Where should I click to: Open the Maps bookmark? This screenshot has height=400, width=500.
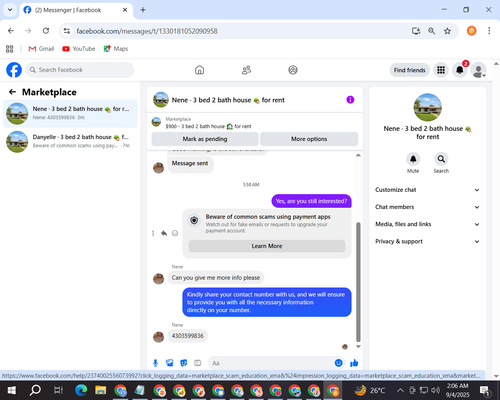116,49
